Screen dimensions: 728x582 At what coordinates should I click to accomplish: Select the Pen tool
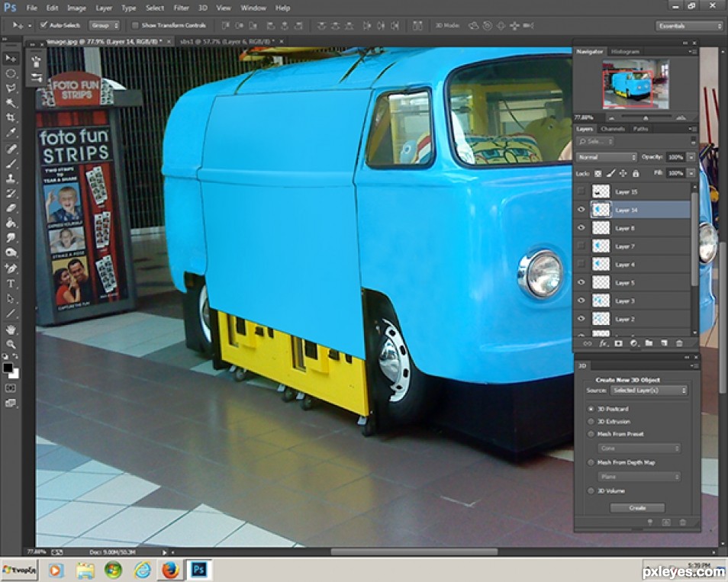10,268
